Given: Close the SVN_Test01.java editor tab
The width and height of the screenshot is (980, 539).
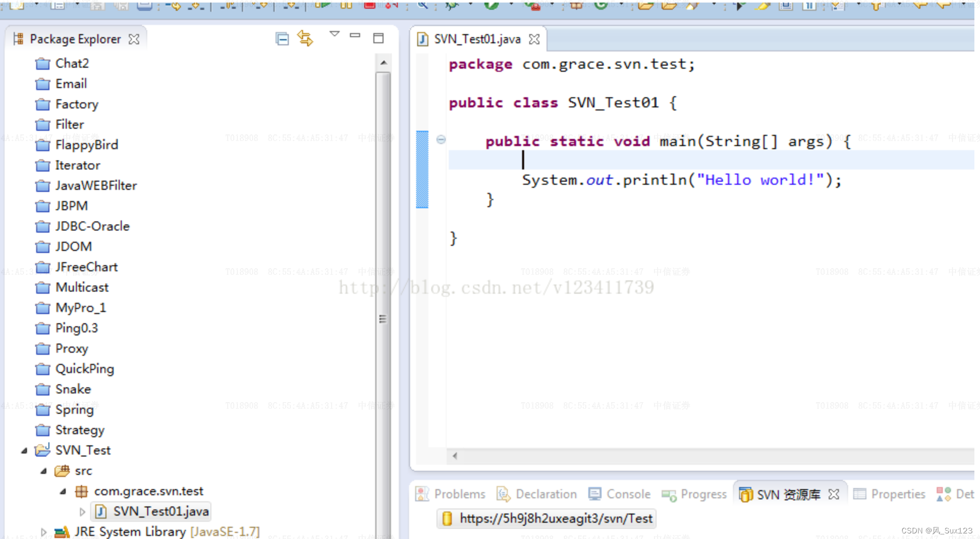Looking at the screenshot, I should [534, 39].
